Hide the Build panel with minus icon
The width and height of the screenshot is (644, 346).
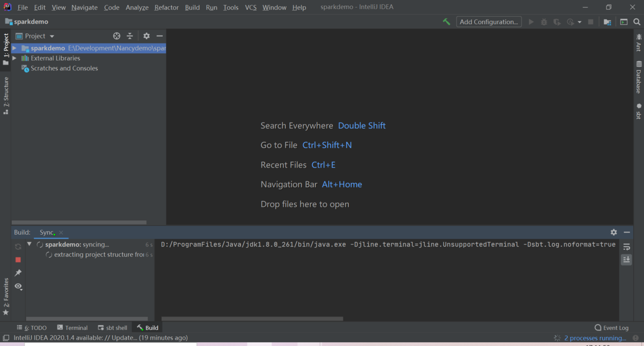tap(627, 232)
